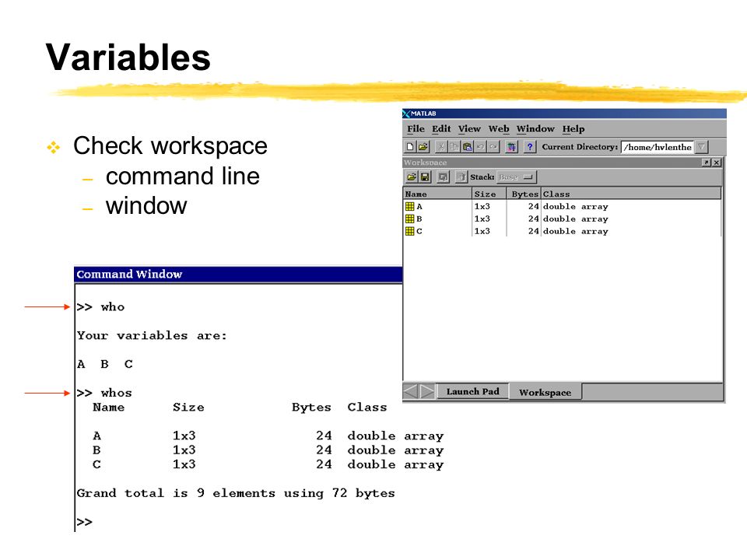Open the Help menu
The image size is (747, 560).
[x=573, y=128]
